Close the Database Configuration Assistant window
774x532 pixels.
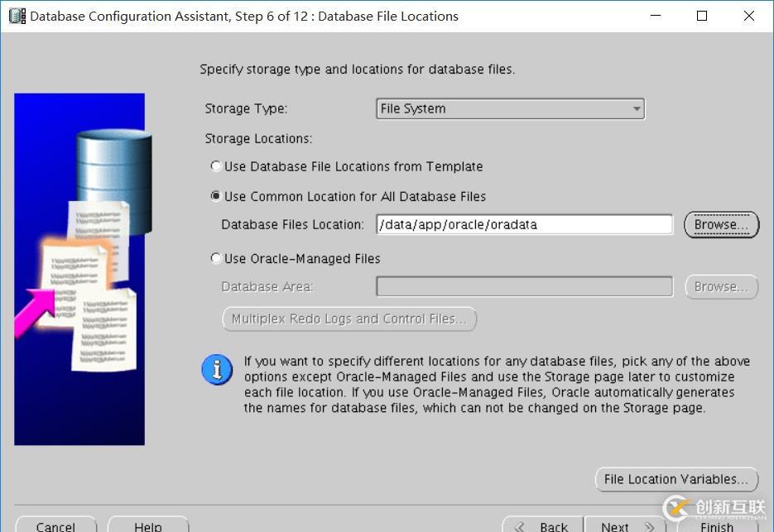pos(749,16)
